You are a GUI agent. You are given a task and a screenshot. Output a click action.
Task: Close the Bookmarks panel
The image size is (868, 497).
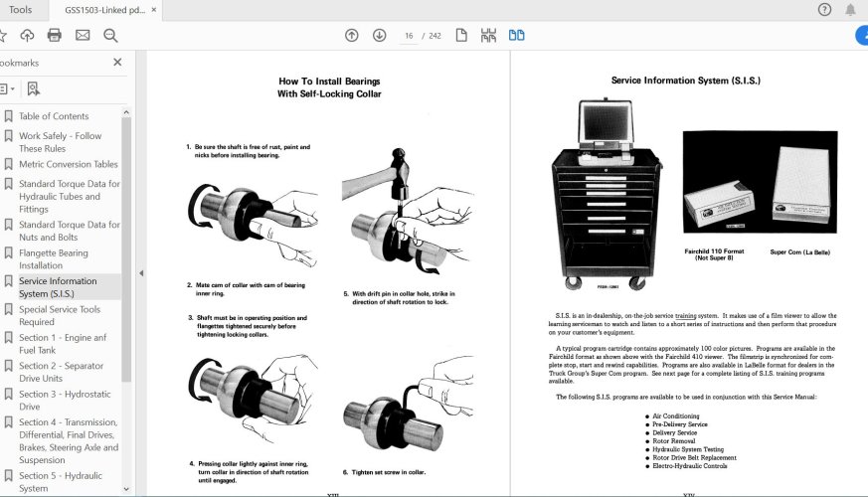click(117, 62)
